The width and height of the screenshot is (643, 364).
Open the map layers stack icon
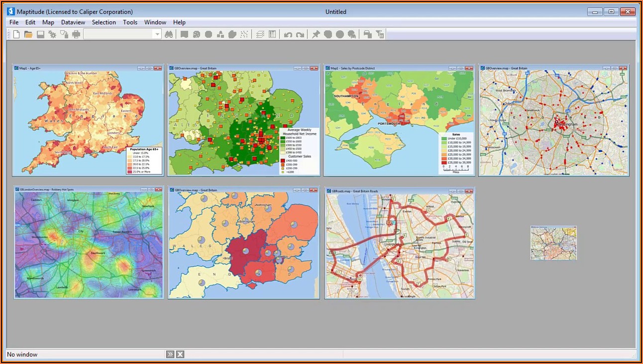click(260, 34)
